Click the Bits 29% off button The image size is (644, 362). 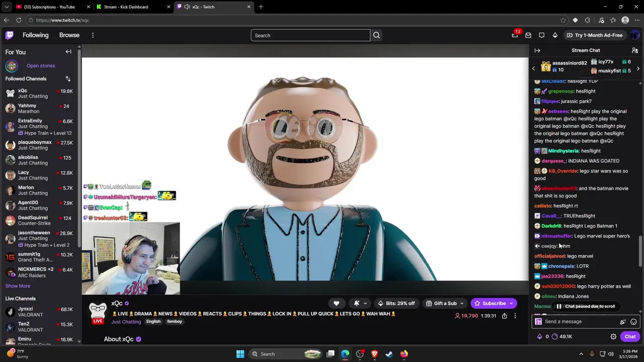point(396,303)
